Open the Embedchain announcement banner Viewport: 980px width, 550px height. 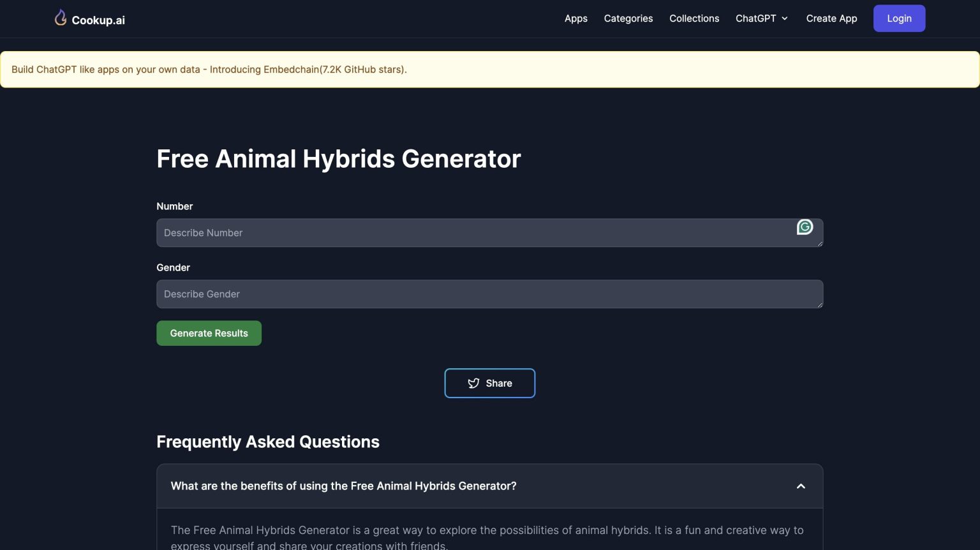489,70
